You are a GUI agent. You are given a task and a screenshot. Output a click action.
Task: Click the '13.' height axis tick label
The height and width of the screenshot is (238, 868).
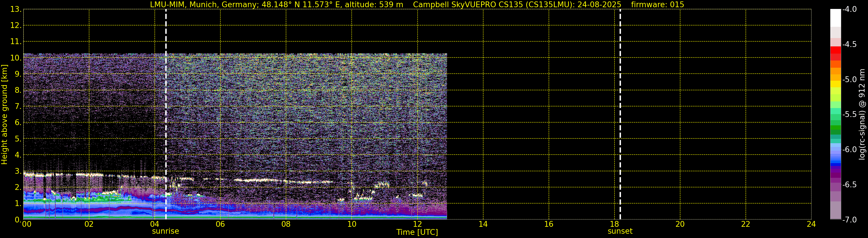coord(16,10)
